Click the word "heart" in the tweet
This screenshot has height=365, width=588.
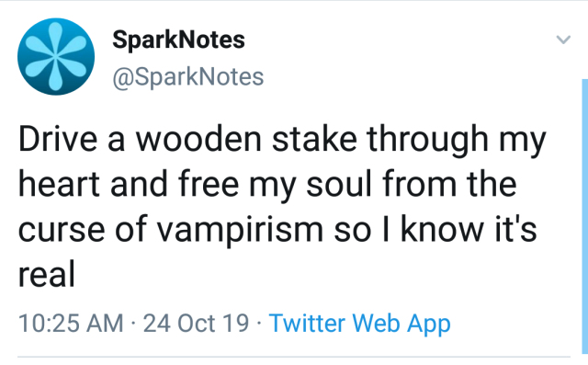[x=59, y=184]
